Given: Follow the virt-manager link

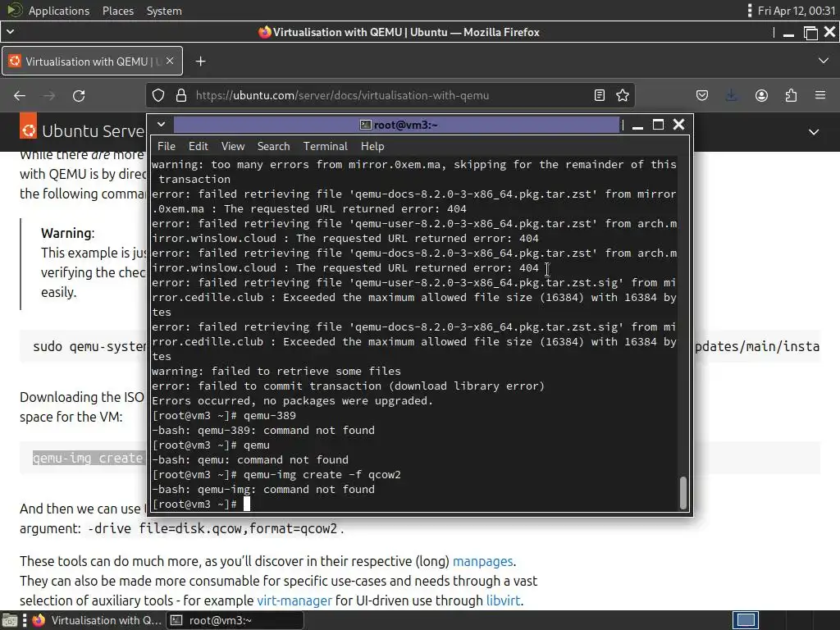Looking at the screenshot, I should point(294,600).
